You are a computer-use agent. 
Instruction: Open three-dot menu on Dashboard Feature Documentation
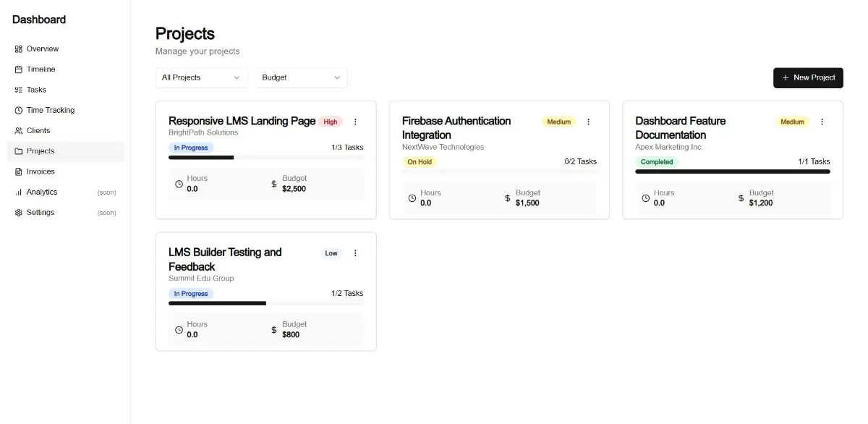822,122
